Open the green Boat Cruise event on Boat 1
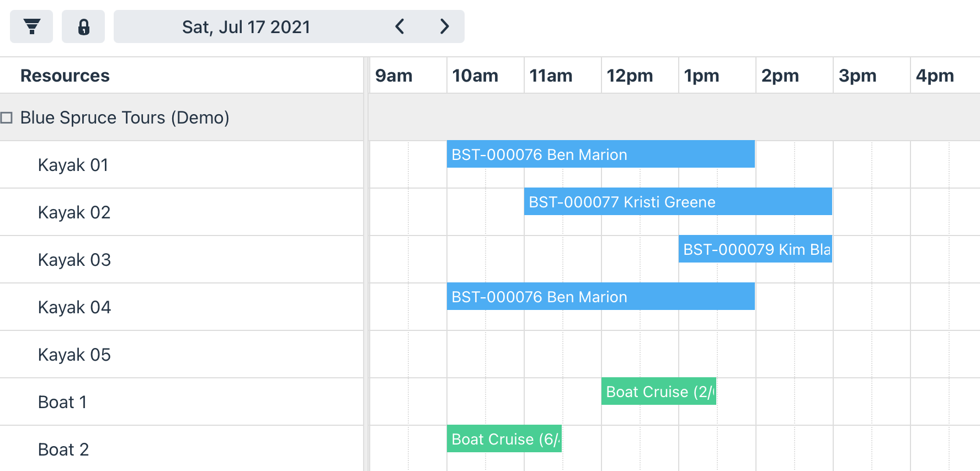 (659, 391)
